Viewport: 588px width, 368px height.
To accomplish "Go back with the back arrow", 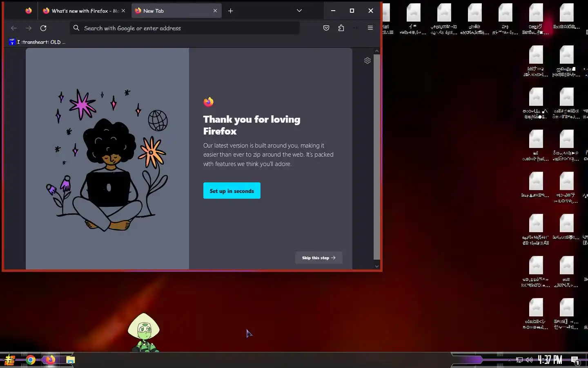I will pos(14,28).
